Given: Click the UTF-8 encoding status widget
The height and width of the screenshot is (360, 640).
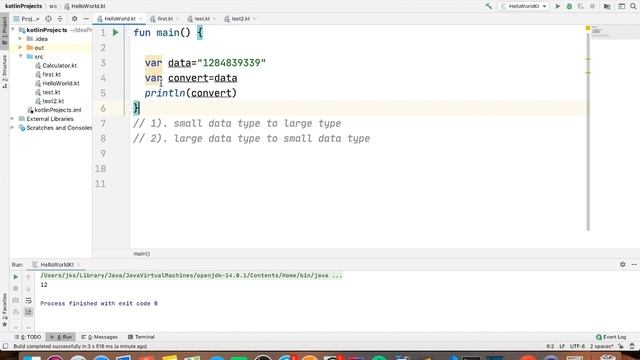Looking at the screenshot, I should (577, 347).
